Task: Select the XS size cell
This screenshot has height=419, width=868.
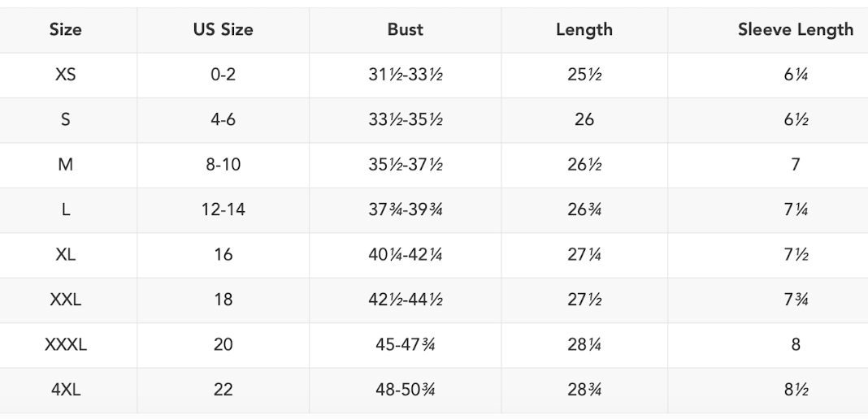Action: [x=65, y=75]
